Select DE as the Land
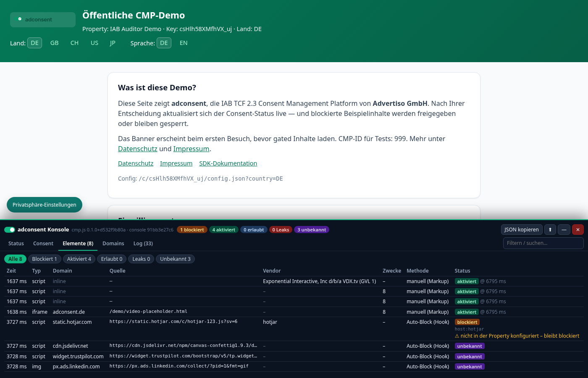588x378 pixels. (35, 43)
